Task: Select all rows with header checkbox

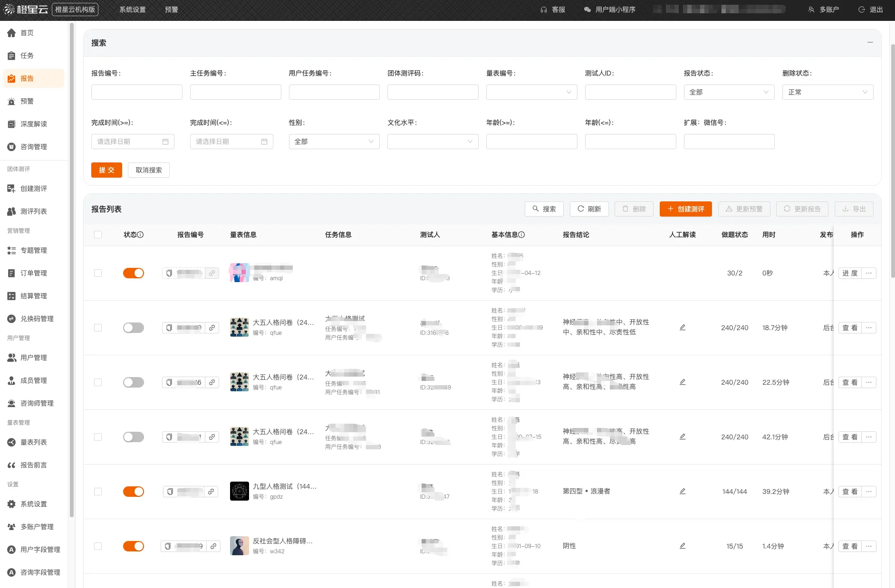Action: 98,235
